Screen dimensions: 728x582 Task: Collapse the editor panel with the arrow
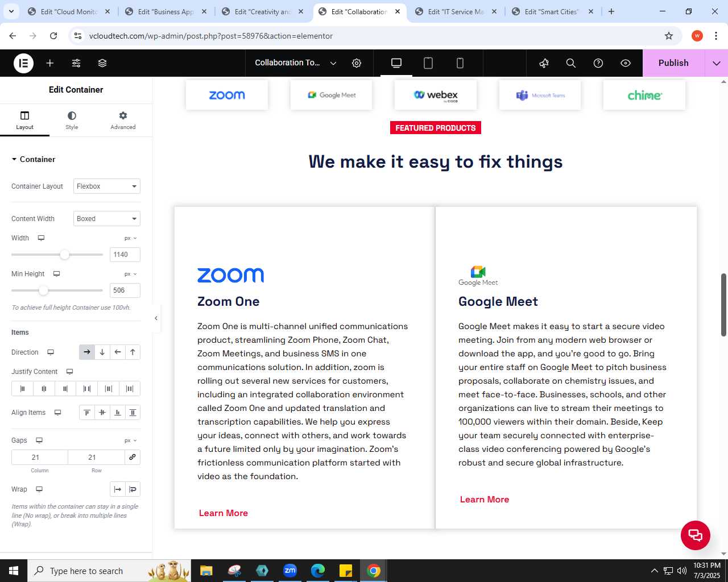pyautogui.click(x=156, y=318)
